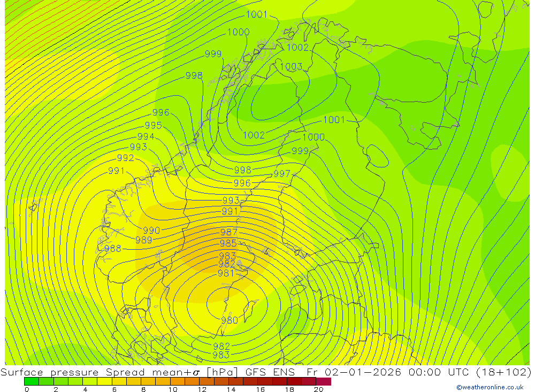Select the '(18+102)' forecast run text
535x392 pixels.
coord(503,372)
